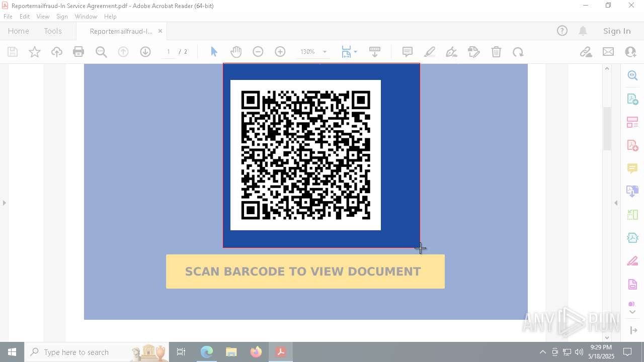
Task: Open Create PDF tool in the right pane
Action: (632, 145)
